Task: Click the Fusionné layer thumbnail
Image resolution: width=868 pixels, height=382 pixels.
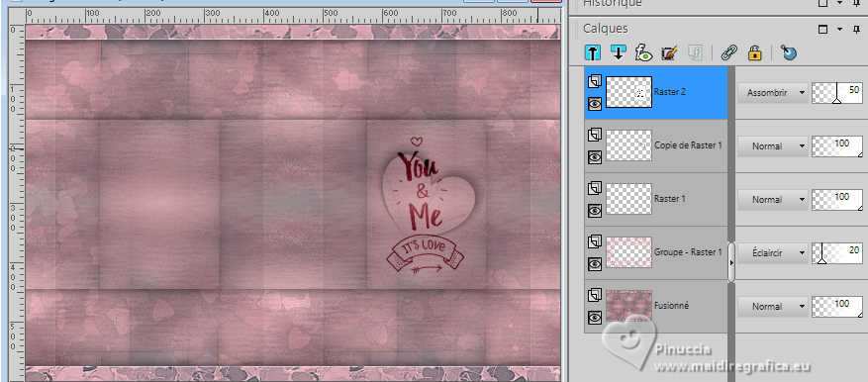Action: coord(628,306)
